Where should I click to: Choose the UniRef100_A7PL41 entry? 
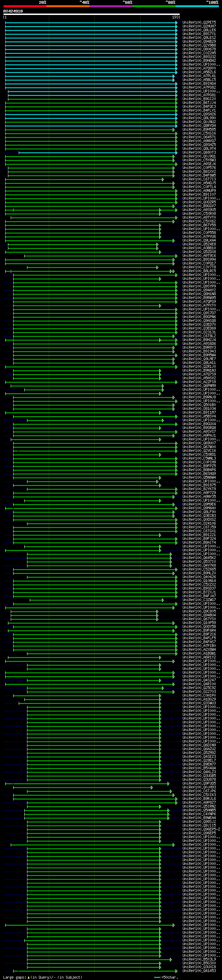[x=199, y=76]
